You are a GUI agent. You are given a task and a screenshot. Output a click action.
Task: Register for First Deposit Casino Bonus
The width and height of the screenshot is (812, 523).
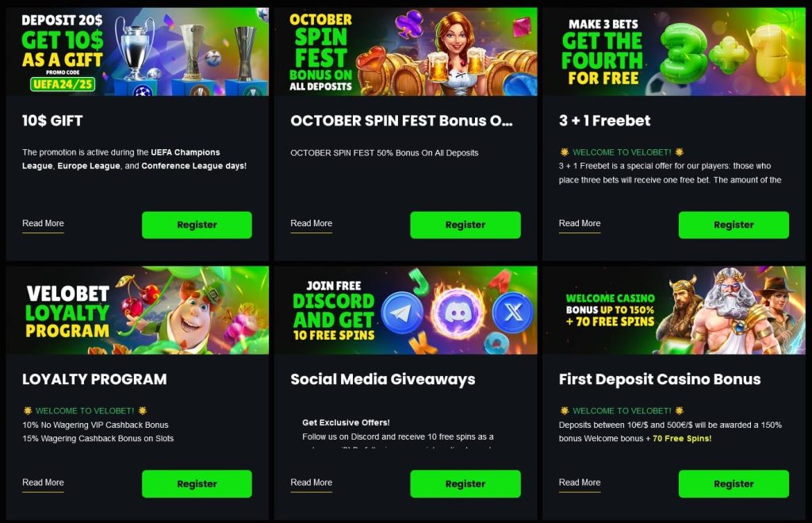click(733, 483)
